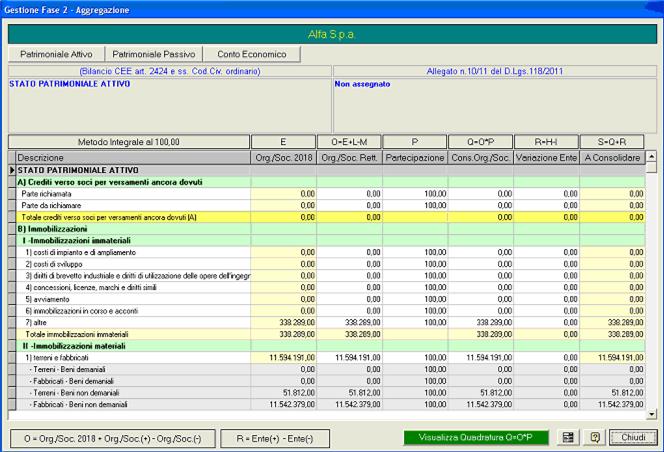The image size is (664, 452).
Task: Open the help question mark icon
Action: click(593, 437)
